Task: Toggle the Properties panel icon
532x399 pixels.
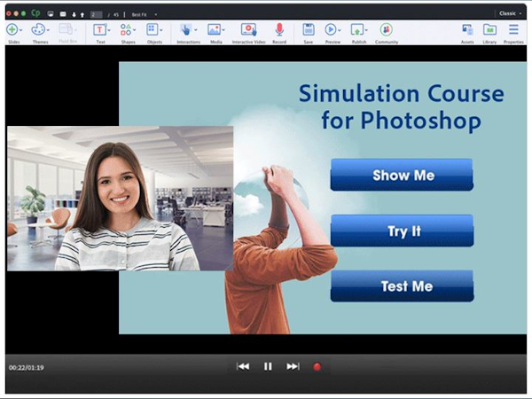Action: click(513, 29)
